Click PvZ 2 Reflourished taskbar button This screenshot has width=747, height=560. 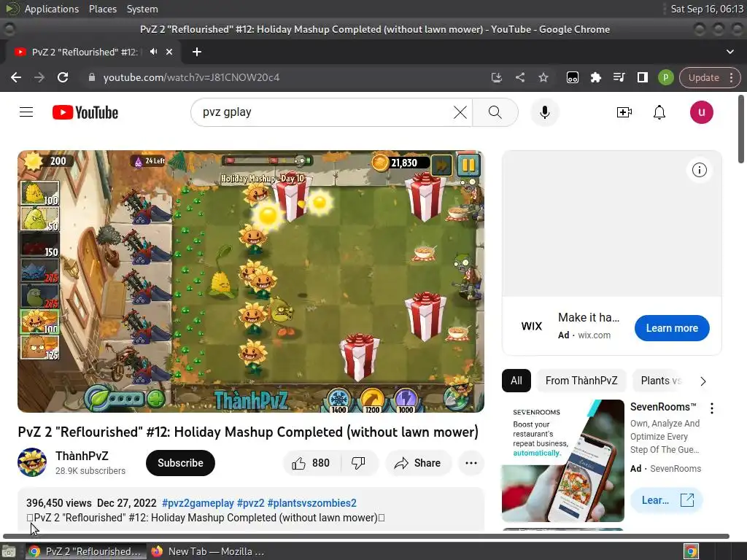86,551
